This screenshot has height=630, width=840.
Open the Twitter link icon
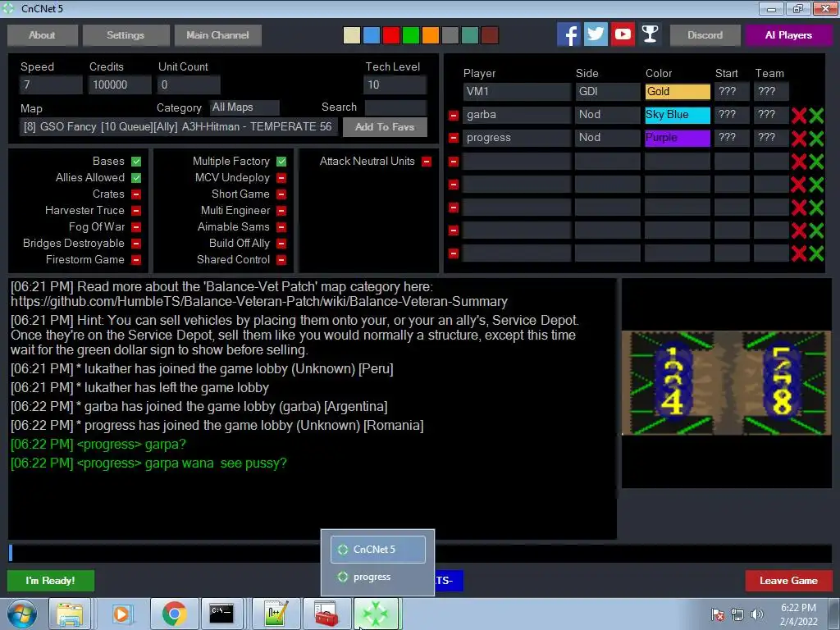pyautogui.click(x=596, y=34)
